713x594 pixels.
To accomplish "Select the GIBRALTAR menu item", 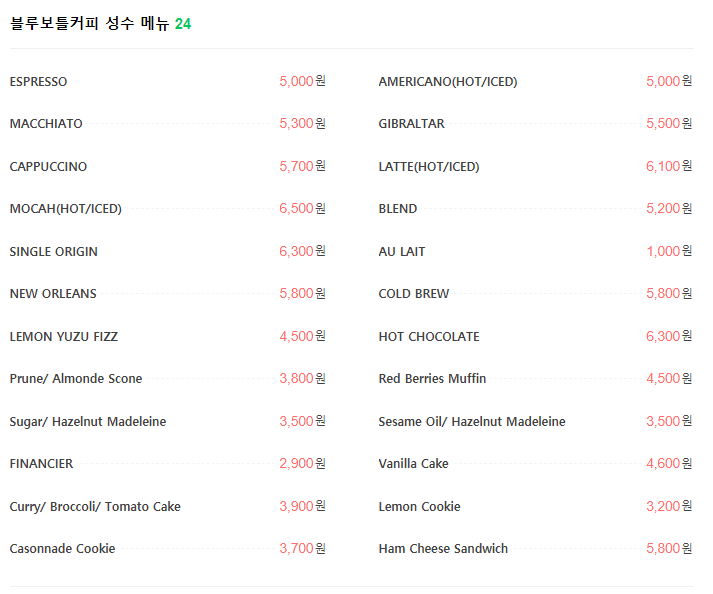I will click(x=412, y=124).
